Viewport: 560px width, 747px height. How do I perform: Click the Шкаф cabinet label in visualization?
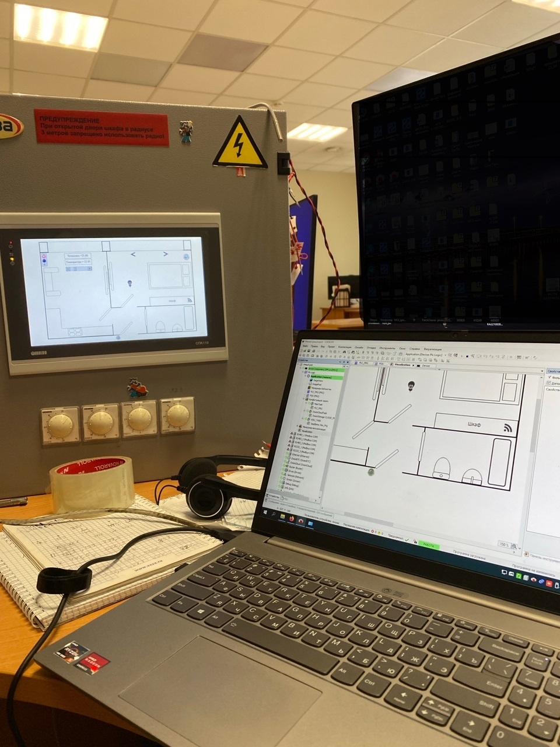coord(474,424)
